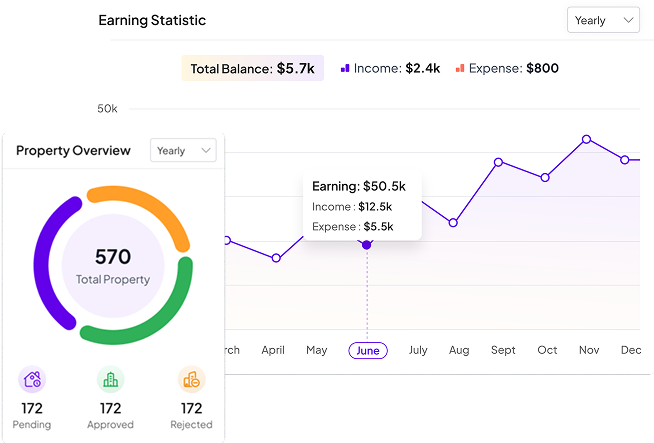Viewport: 654px width, 443px height.
Task: Click the Expense legend bar icon
Action: [x=460, y=68]
